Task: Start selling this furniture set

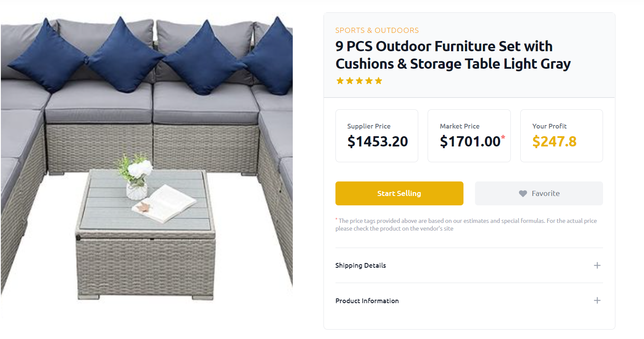Action: (399, 193)
